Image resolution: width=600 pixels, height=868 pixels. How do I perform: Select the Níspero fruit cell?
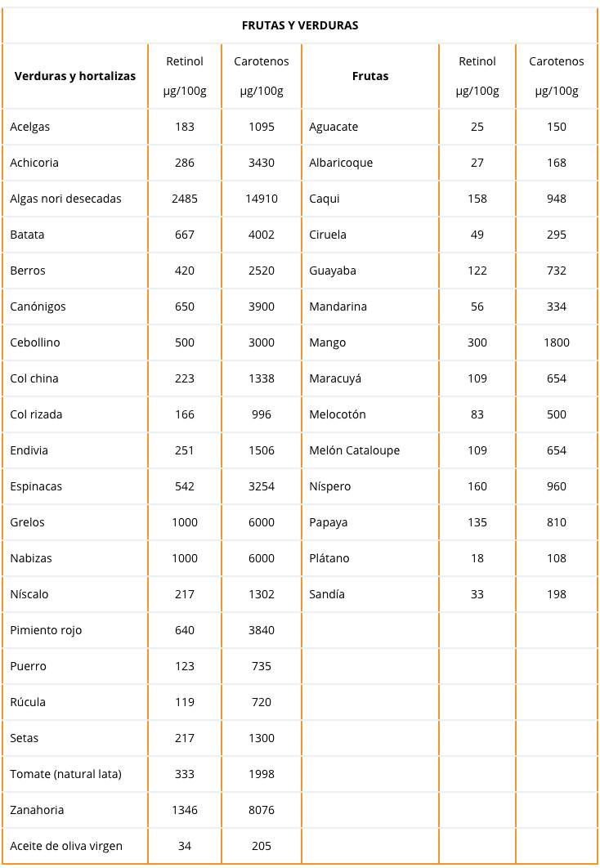tap(330, 486)
